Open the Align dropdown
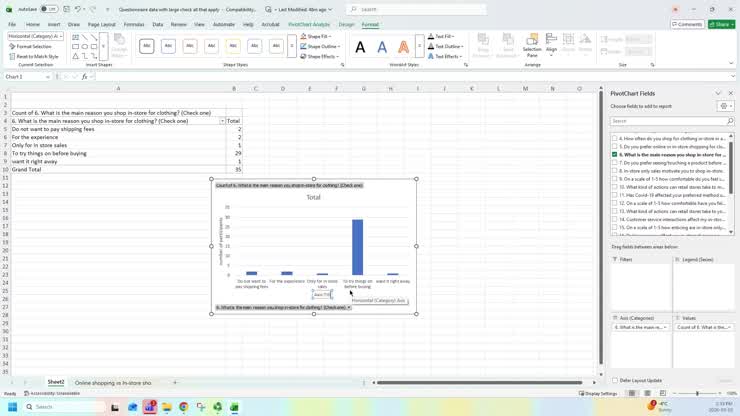The image size is (740, 416). [551, 45]
